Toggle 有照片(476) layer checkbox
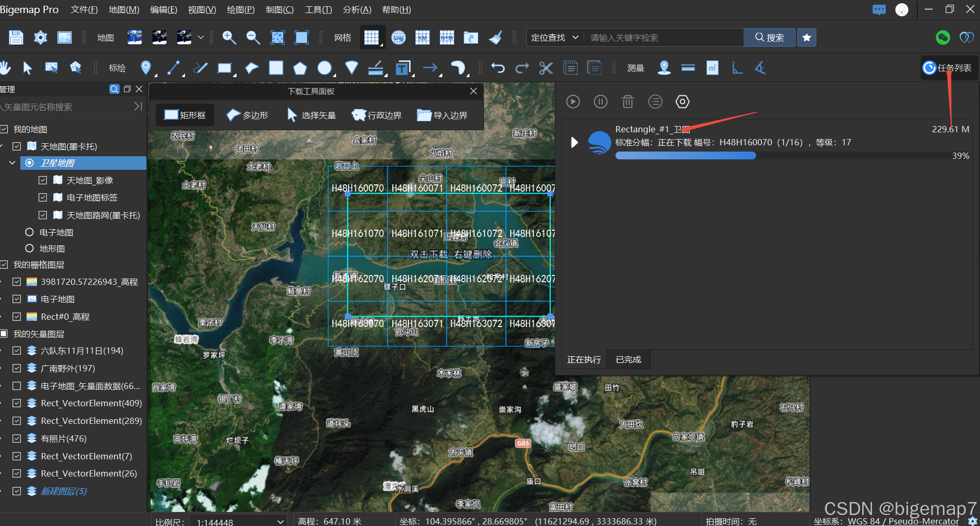The image size is (980, 526). (x=17, y=439)
